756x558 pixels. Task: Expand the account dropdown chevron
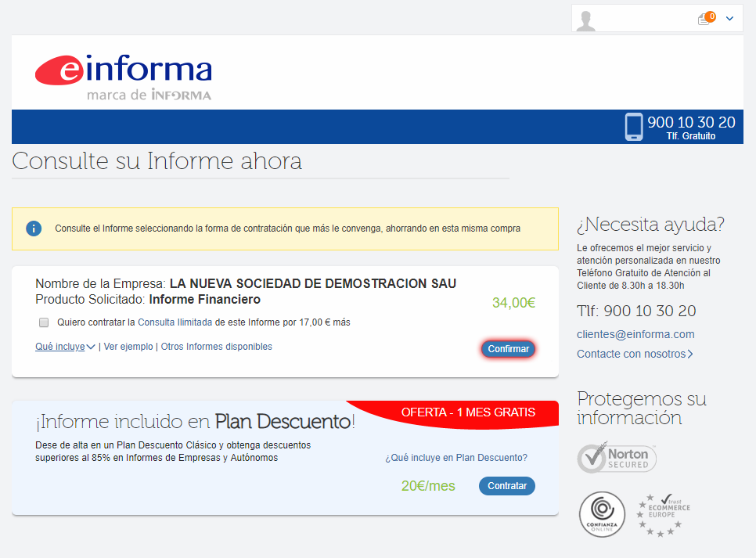pos(729,18)
